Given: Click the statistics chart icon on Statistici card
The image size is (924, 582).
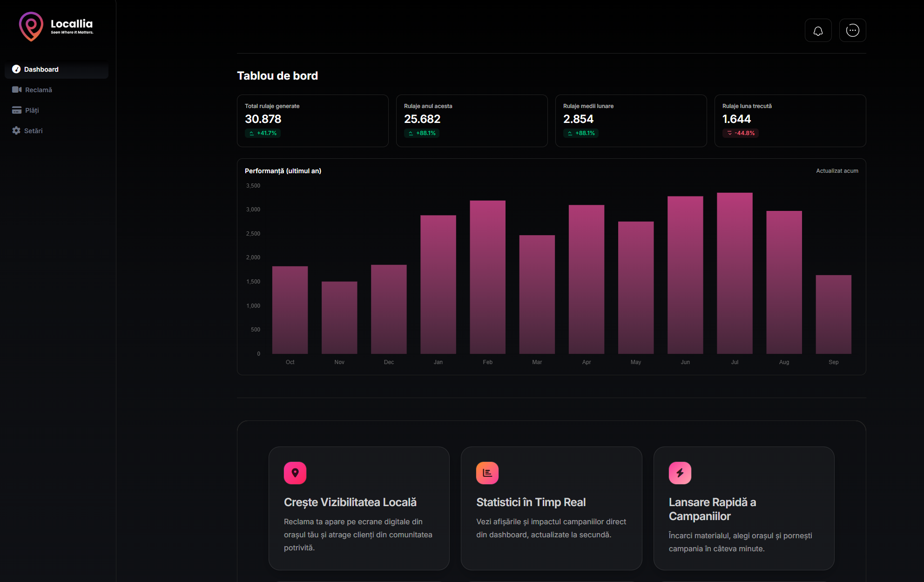Looking at the screenshot, I should click(x=487, y=473).
